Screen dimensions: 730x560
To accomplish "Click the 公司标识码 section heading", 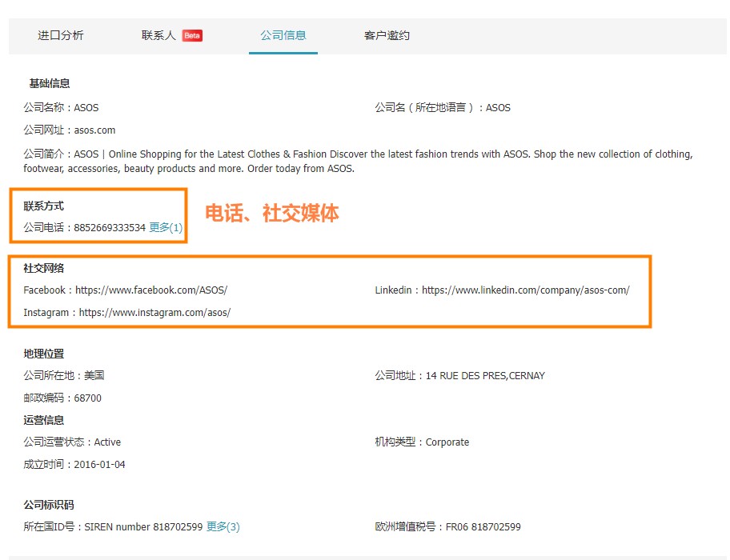I will pyautogui.click(x=49, y=505).
